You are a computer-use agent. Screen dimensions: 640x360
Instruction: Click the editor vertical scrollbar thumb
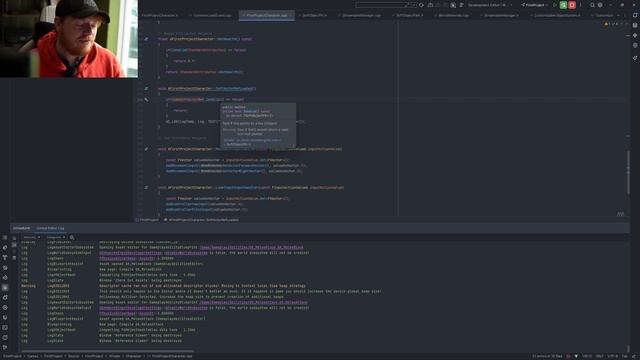[628, 172]
